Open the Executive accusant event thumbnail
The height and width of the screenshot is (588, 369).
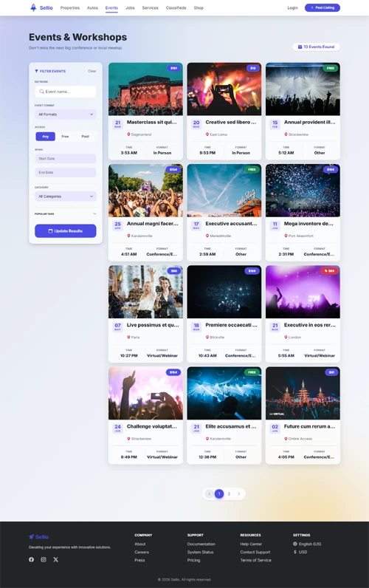pyautogui.click(x=224, y=191)
